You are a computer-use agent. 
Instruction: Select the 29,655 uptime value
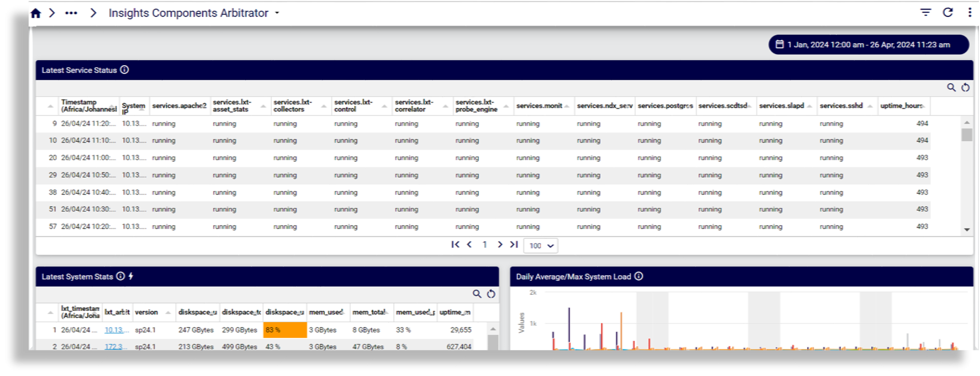coord(461,330)
